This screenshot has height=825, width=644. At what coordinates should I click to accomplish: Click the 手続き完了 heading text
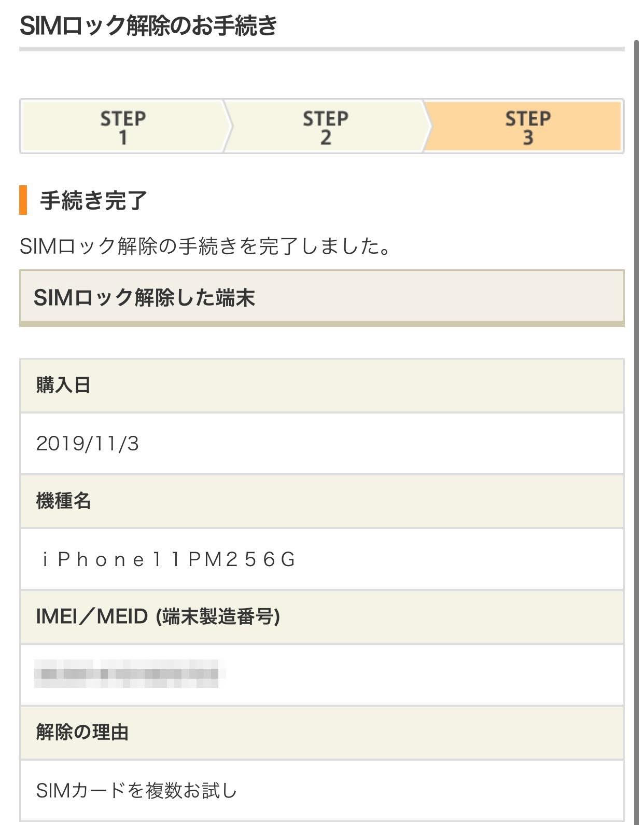[94, 200]
